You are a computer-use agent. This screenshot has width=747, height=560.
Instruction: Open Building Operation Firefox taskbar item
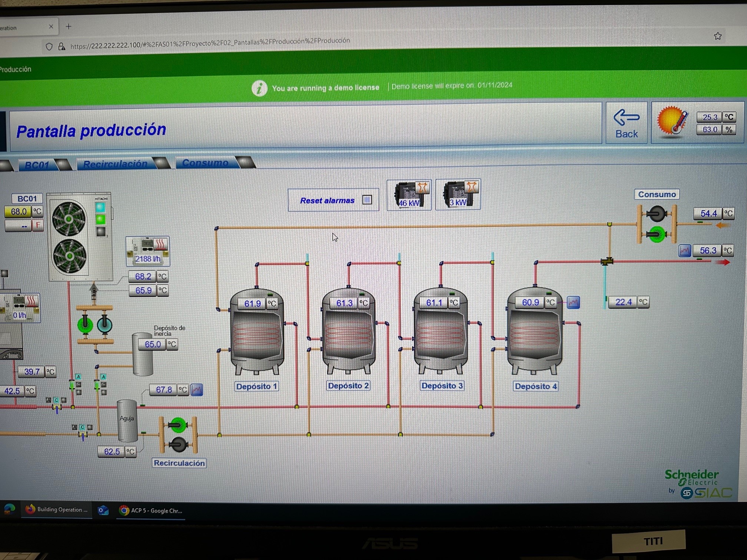[x=57, y=510]
